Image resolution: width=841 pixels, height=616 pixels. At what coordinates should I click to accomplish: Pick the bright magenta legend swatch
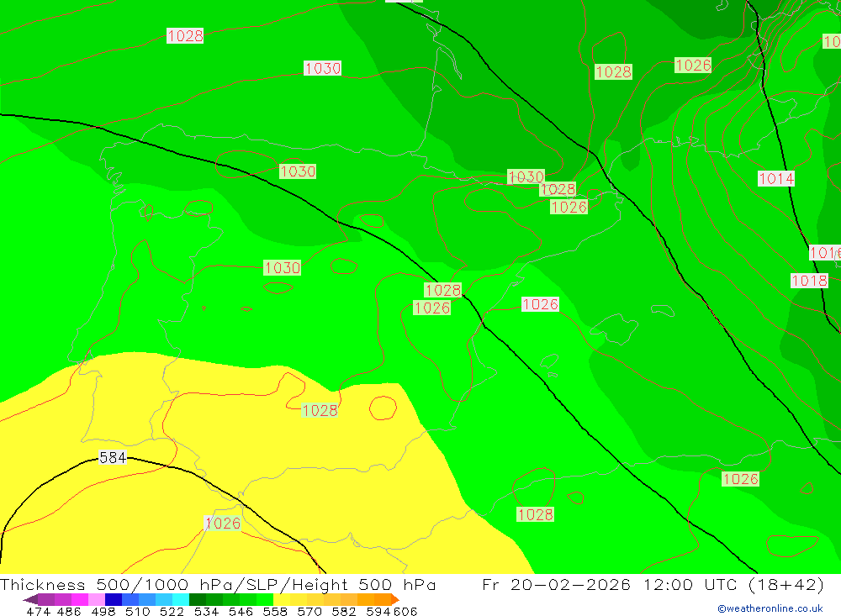pyautogui.click(x=79, y=599)
